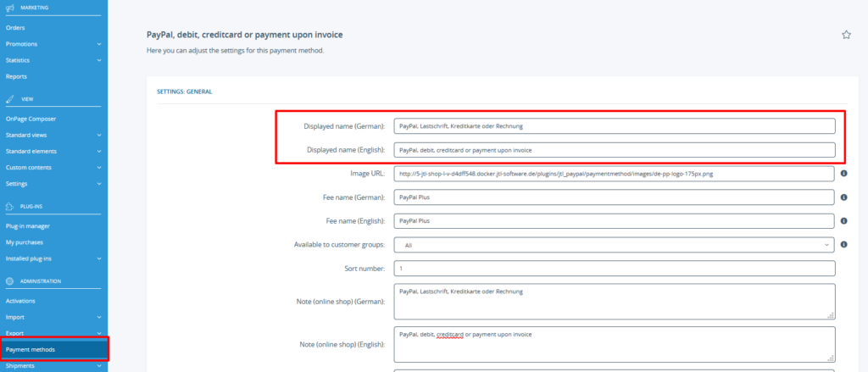Click the info icon beside Fee name (English)
The image size is (868, 372).
point(844,221)
